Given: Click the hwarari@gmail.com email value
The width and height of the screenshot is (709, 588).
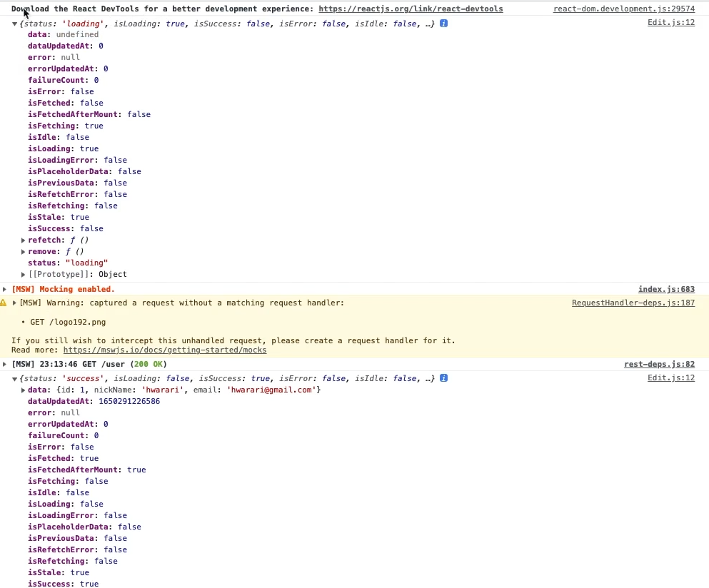Looking at the screenshot, I should (272, 390).
